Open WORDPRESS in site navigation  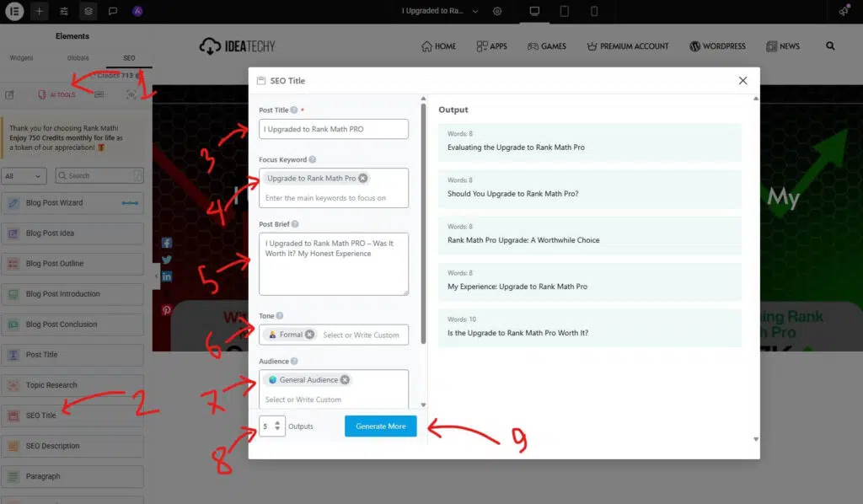[718, 46]
